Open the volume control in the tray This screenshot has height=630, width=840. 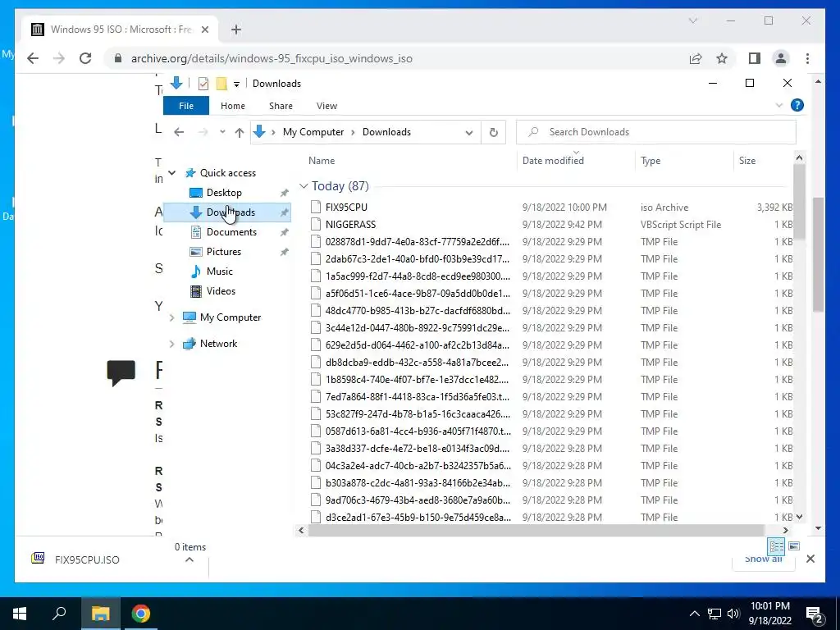pos(733,614)
